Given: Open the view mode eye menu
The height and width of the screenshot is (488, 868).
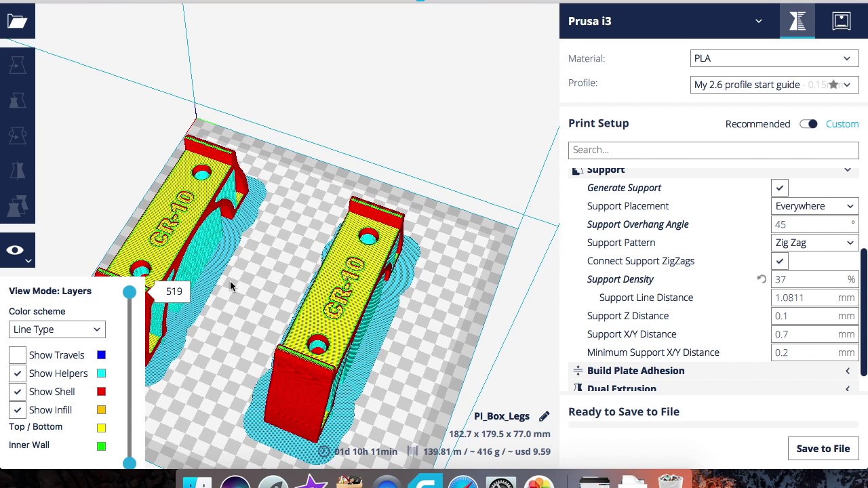Looking at the screenshot, I should 17,251.
